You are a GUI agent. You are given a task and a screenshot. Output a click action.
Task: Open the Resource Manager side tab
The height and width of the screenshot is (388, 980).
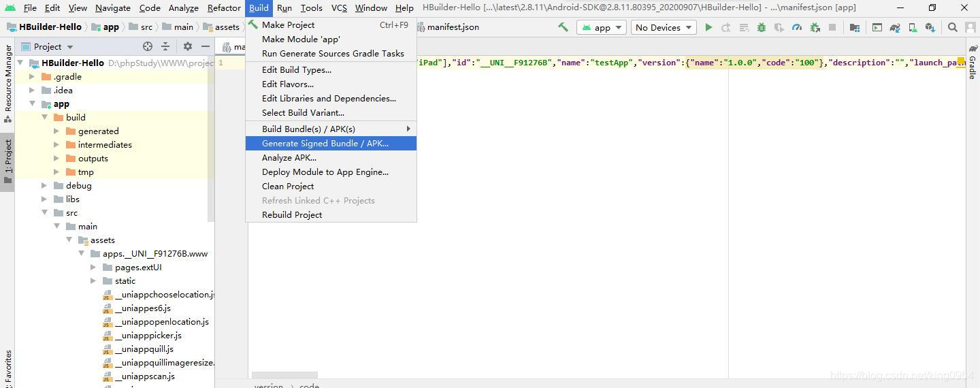pos(7,83)
